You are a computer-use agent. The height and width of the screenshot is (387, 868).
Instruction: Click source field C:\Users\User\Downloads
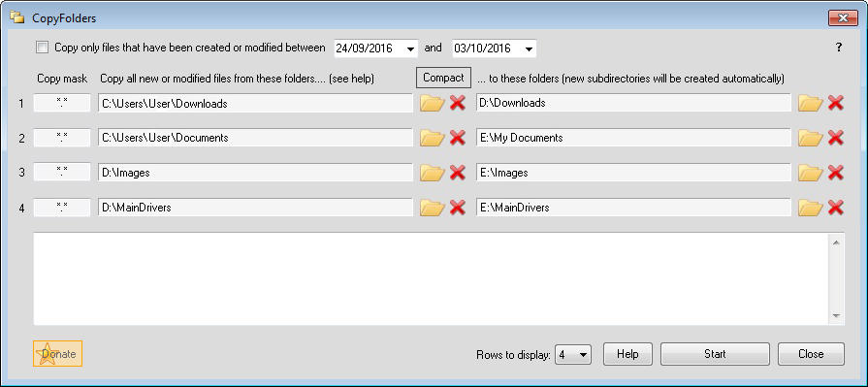256,103
